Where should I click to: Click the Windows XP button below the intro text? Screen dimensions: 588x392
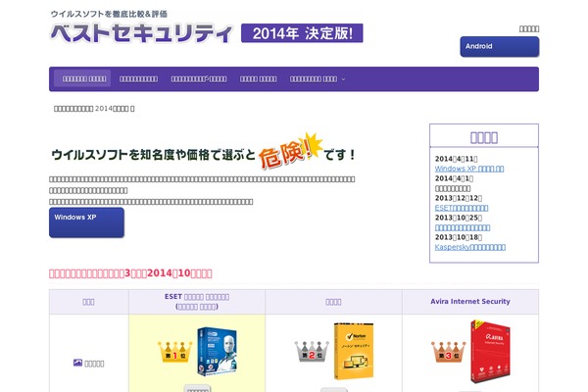click(x=86, y=222)
